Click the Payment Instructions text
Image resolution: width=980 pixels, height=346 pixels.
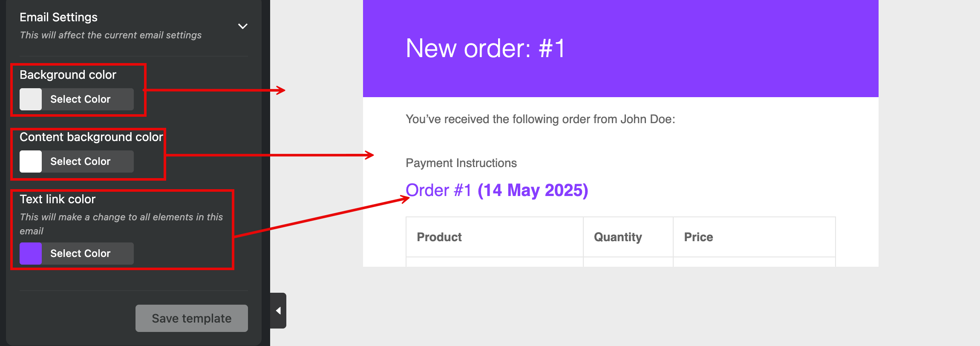click(x=461, y=163)
